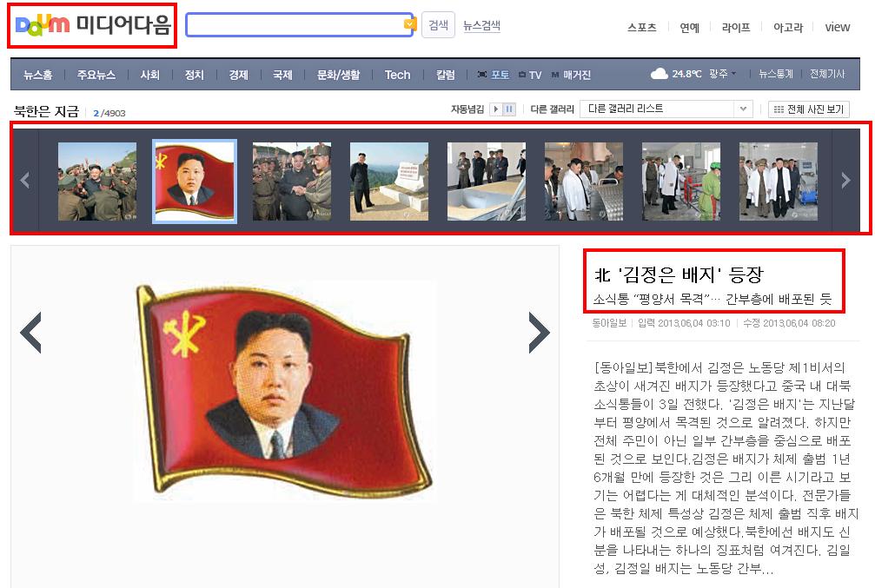Click the Daum 미디어다음 logo
875x588 pixels.
[92, 25]
